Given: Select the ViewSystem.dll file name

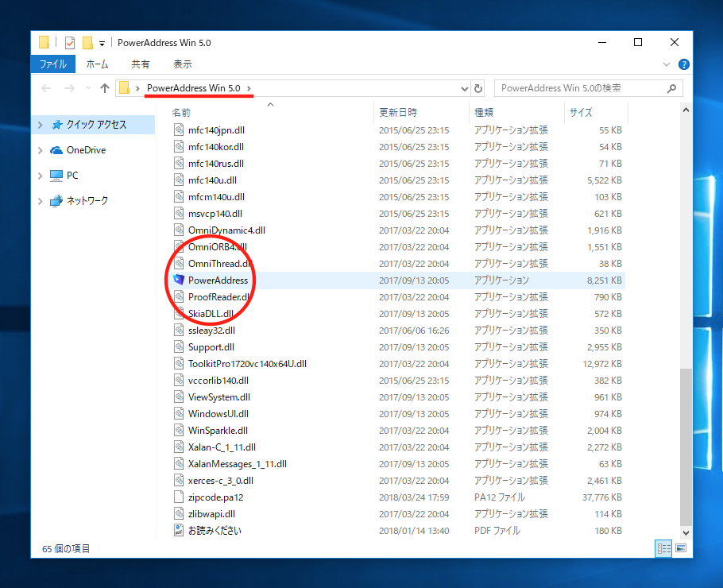Looking at the screenshot, I should (x=219, y=397).
